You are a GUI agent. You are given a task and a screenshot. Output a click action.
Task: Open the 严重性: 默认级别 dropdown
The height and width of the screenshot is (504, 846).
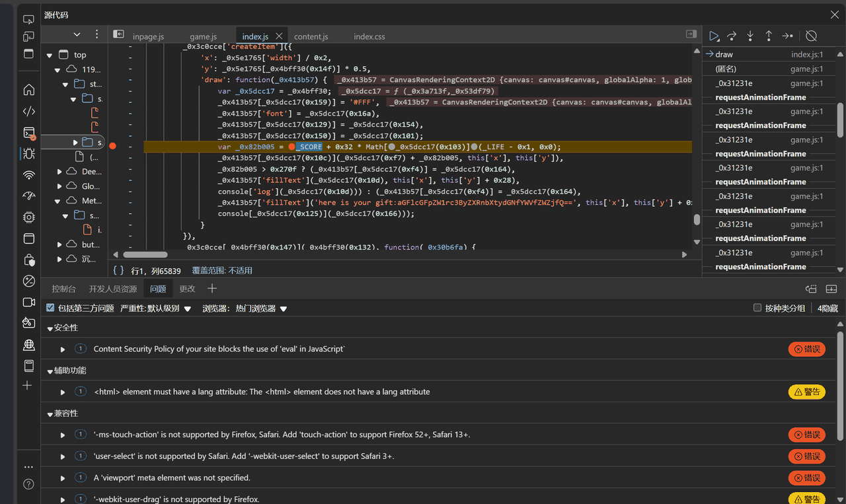pos(155,308)
